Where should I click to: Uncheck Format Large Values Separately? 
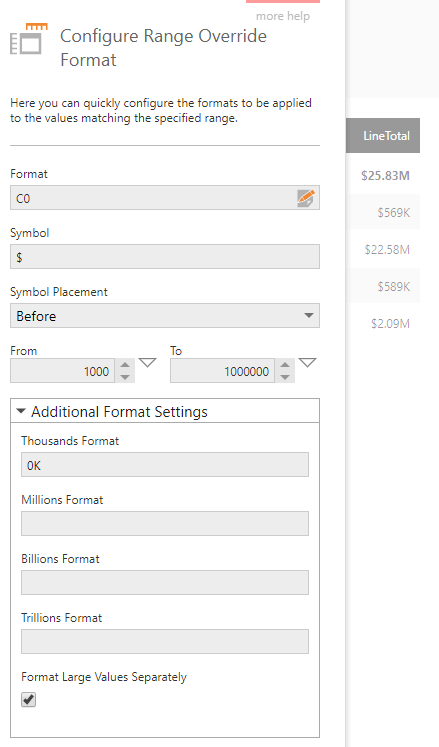[x=29, y=699]
